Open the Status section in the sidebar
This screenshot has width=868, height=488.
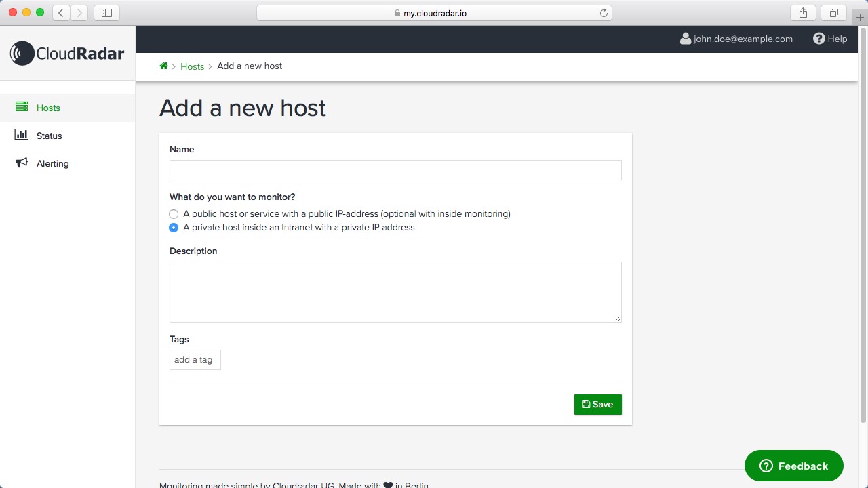[49, 136]
